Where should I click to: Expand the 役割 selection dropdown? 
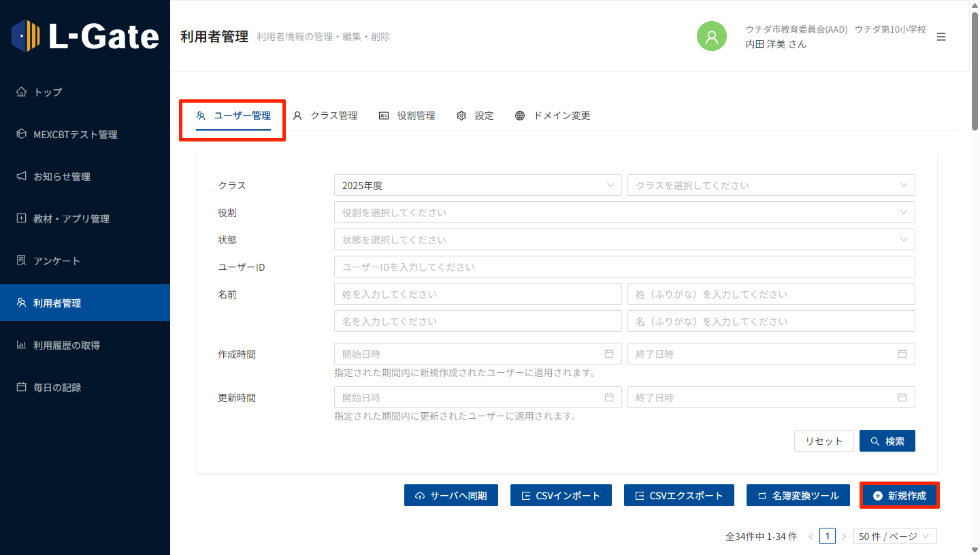[x=624, y=212]
